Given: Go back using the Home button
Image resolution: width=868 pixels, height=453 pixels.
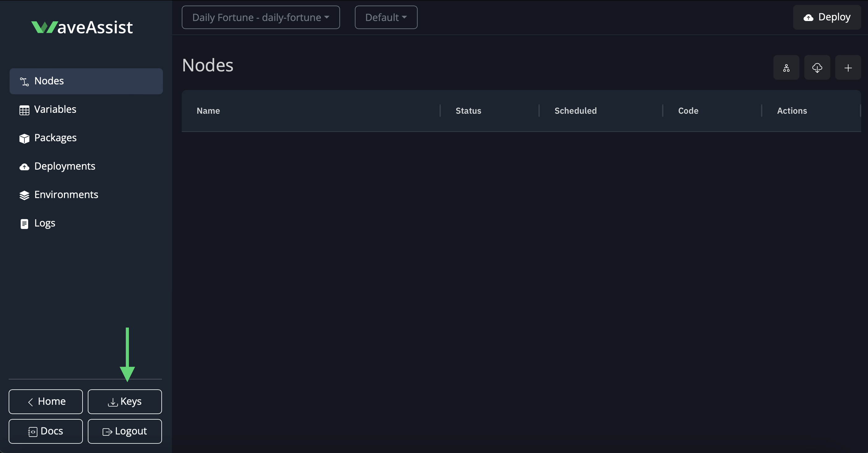Looking at the screenshot, I should click(x=45, y=401).
